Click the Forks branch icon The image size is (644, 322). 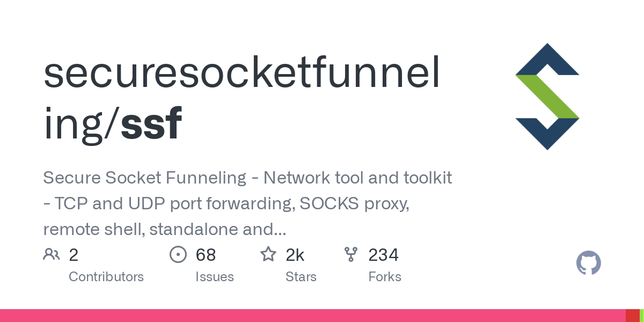coord(350,254)
